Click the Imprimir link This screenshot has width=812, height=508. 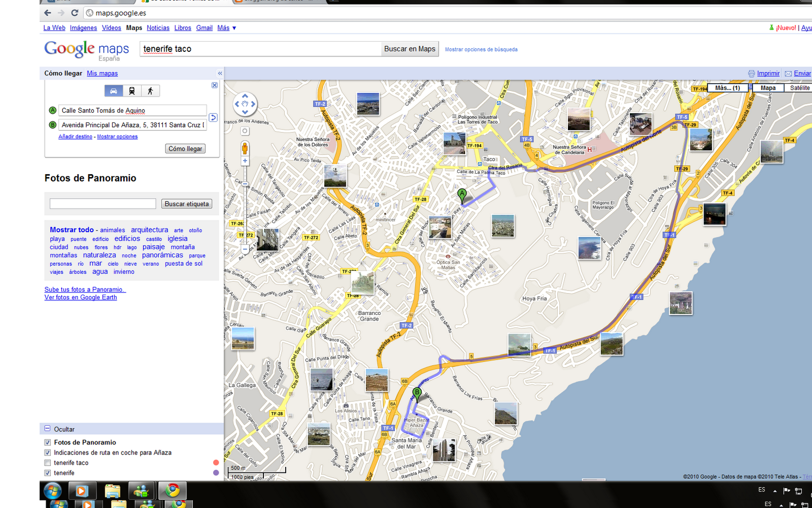pos(768,74)
